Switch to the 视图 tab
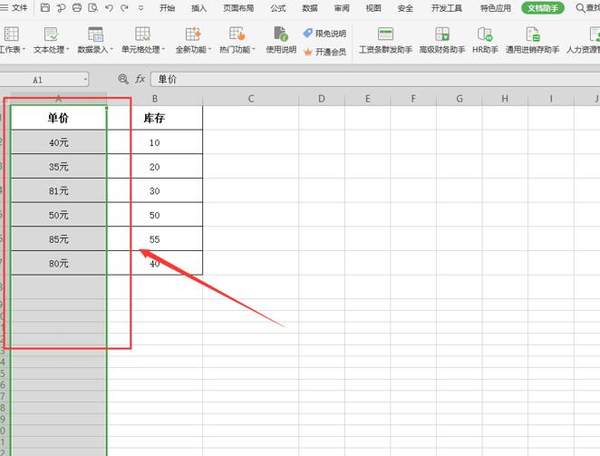Screen dimensions: 600x456 [x=373, y=8]
